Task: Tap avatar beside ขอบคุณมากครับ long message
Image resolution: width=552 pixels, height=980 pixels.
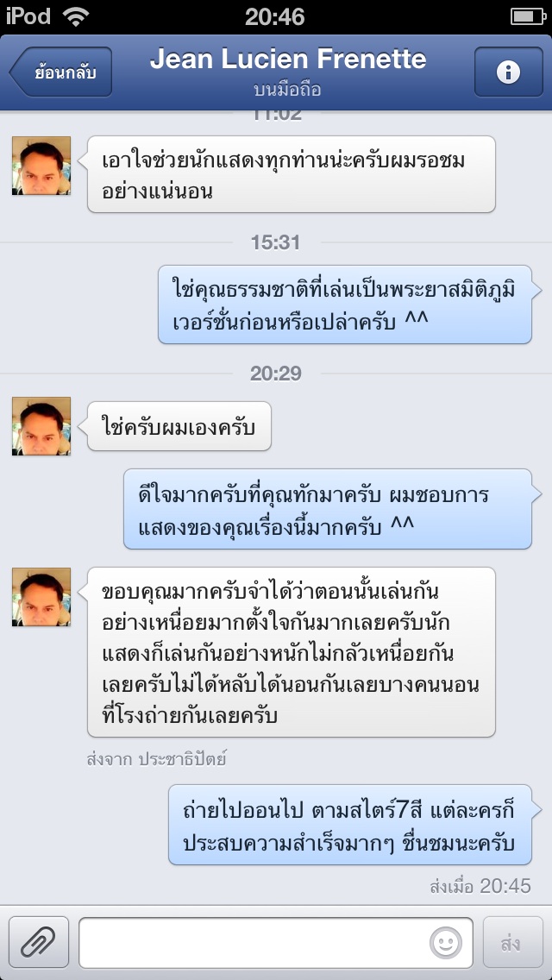Action: point(41,596)
